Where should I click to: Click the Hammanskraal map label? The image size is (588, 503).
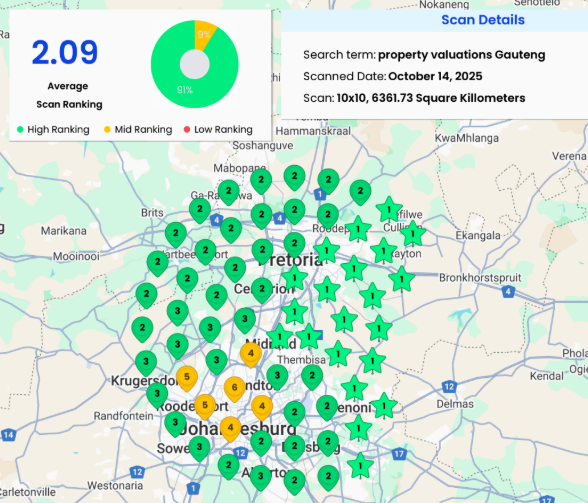click(313, 131)
